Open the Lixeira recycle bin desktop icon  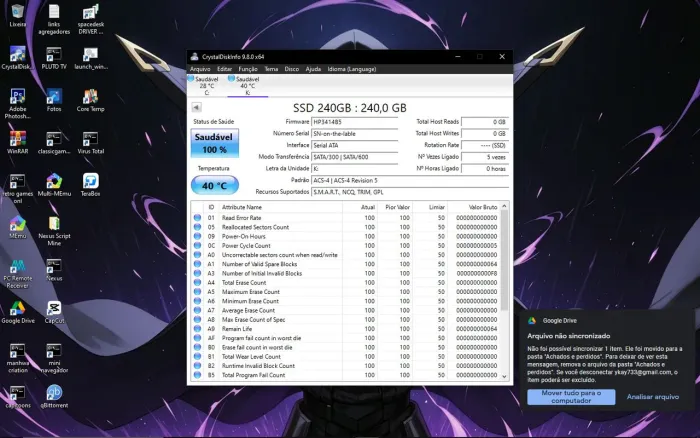coord(17,15)
